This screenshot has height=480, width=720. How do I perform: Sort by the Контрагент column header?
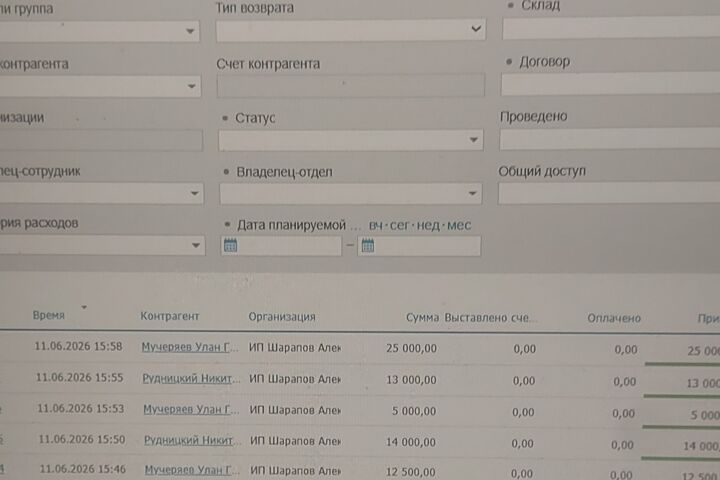coord(169,316)
